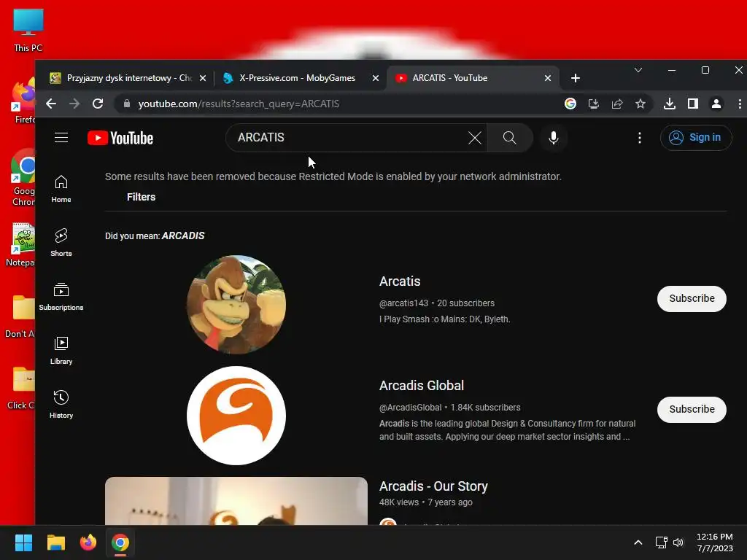
Task: Toggle Chrome side panel
Action: (693, 104)
